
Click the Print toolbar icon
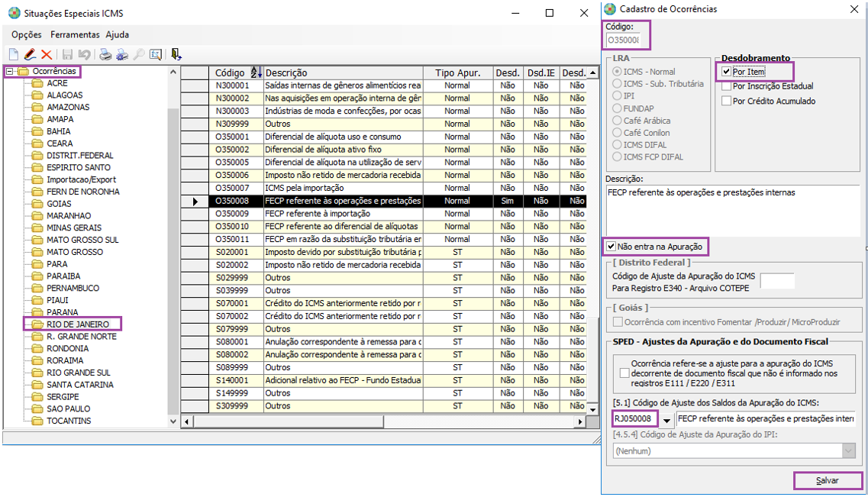coord(105,54)
